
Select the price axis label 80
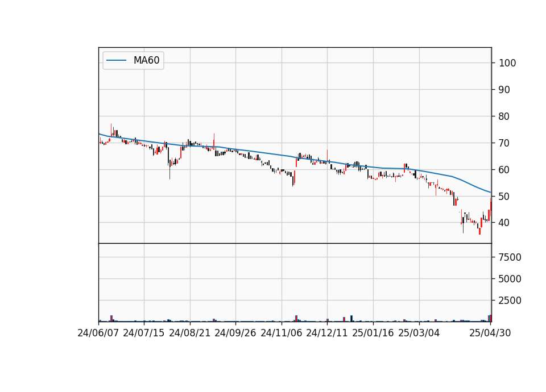[504, 116]
